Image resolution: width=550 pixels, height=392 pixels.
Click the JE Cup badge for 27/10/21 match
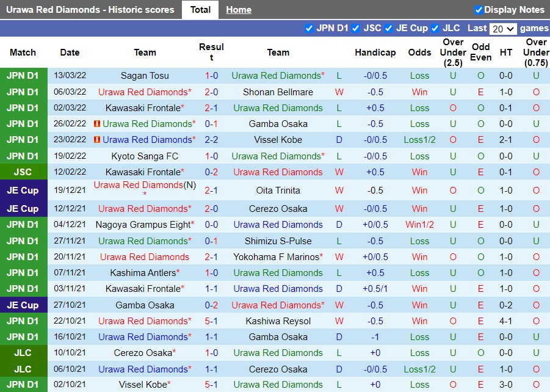(x=23, y=305)
